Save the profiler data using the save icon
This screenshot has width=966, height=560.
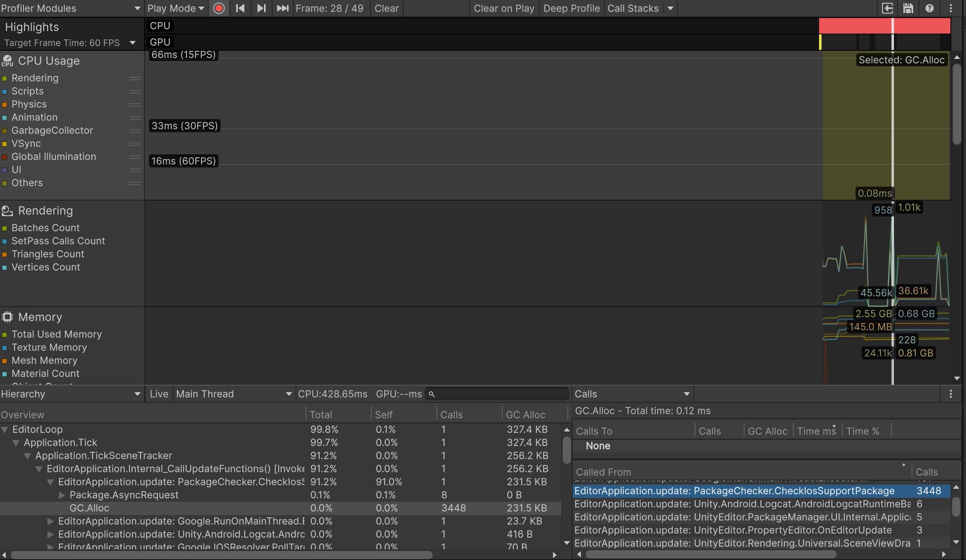(x=908, y=8)
